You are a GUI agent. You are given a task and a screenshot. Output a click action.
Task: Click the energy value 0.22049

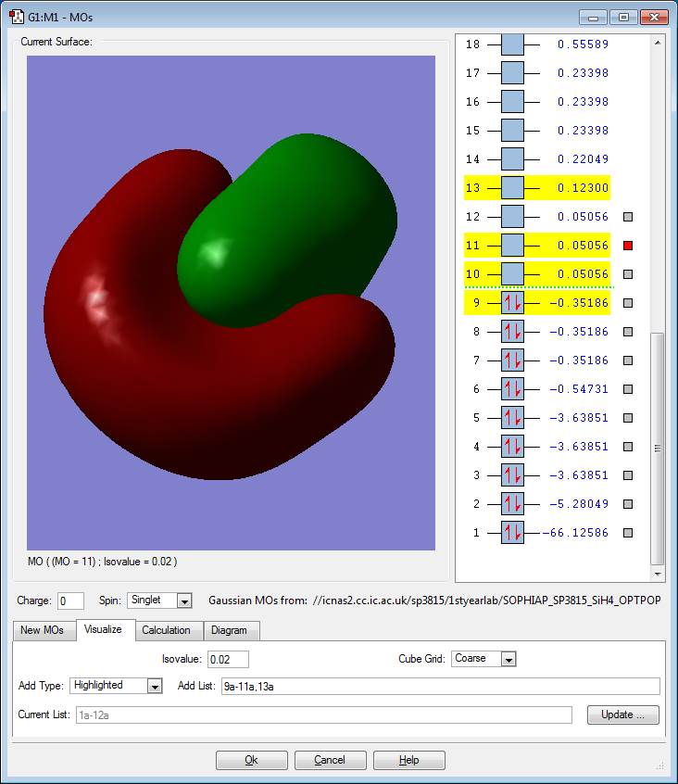pyautogui.click(x=584, y=159)
